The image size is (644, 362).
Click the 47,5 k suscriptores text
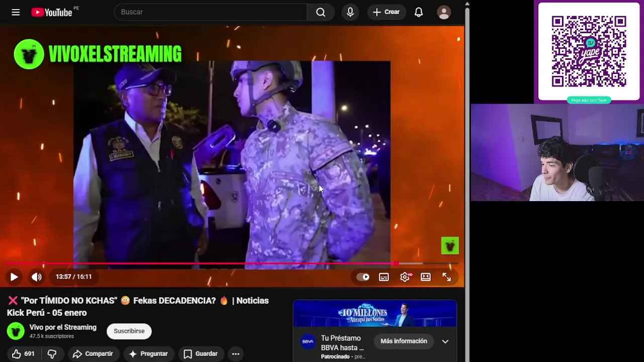coord(51,336)
